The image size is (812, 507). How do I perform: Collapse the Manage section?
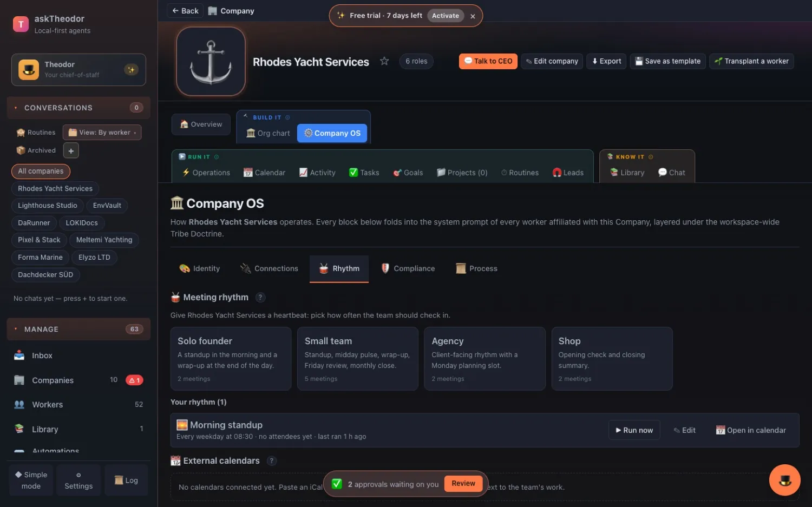coord(78,329)
